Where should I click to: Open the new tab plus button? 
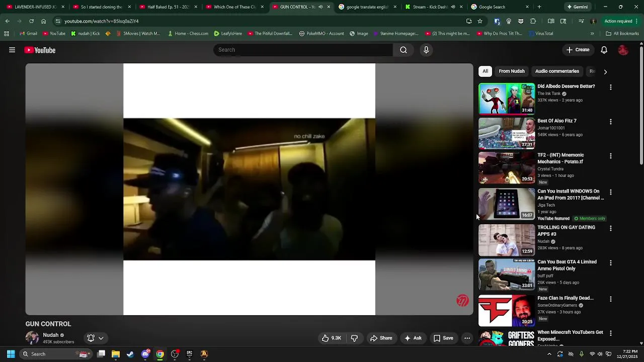click(x=539, y=7)
